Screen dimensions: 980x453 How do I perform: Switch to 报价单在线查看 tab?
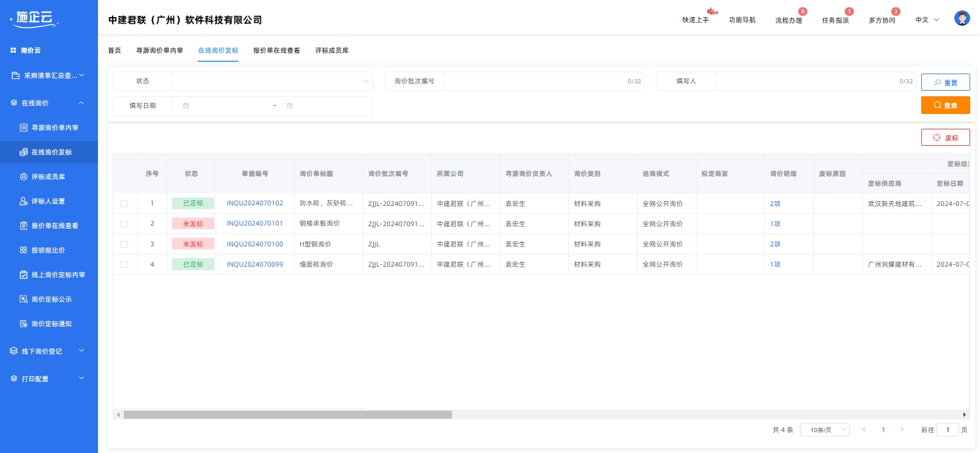[276, 50]
